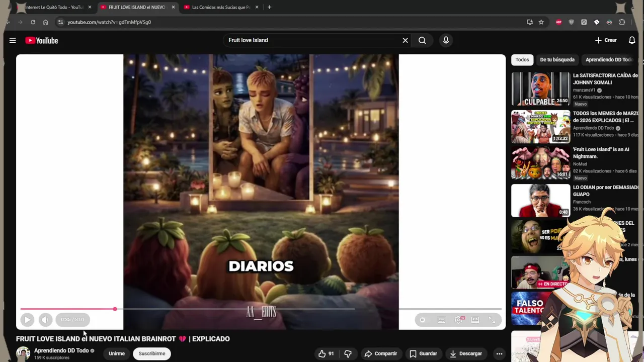Open 'Fruit Love Island' is an AI Nightmare thumbnail
The width and height of the screenshot is (644, 362).
[x=541, y=162]
